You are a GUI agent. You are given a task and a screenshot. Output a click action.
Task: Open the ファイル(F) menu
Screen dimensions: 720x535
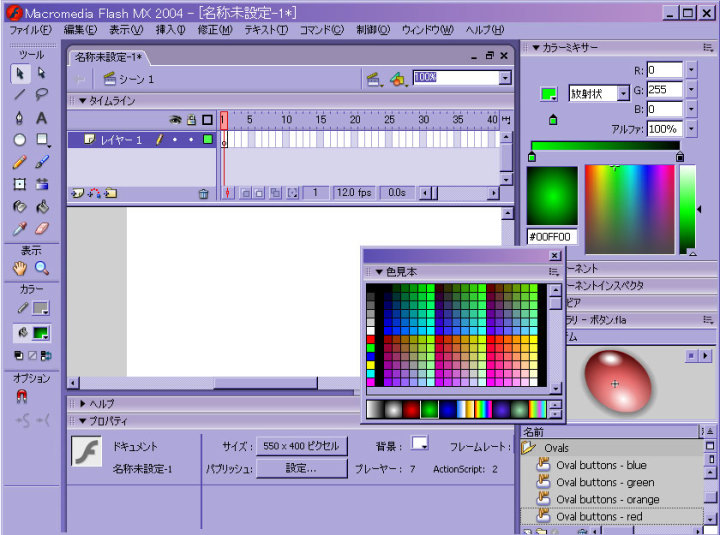pyautogui.click(x=30, y=30)
